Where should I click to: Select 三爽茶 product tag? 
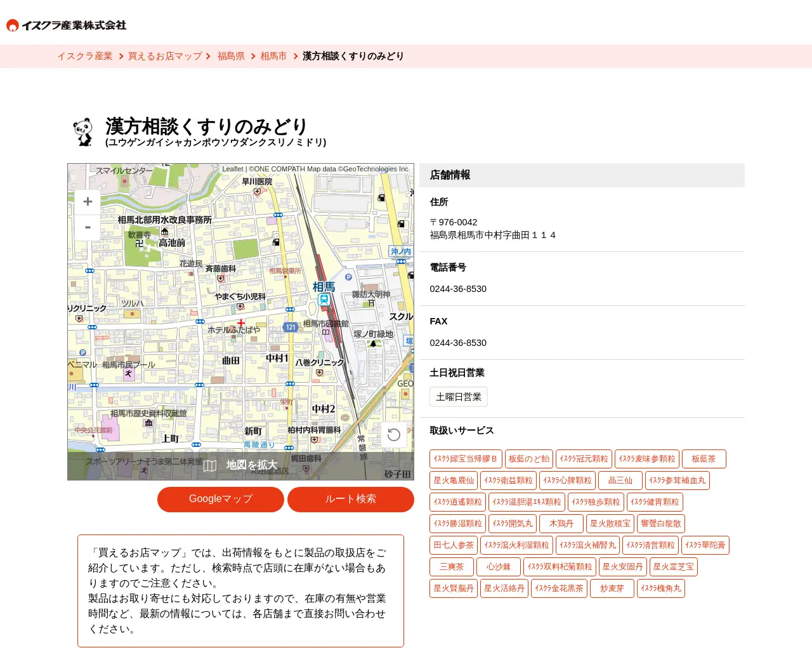(x=452, y=567)
